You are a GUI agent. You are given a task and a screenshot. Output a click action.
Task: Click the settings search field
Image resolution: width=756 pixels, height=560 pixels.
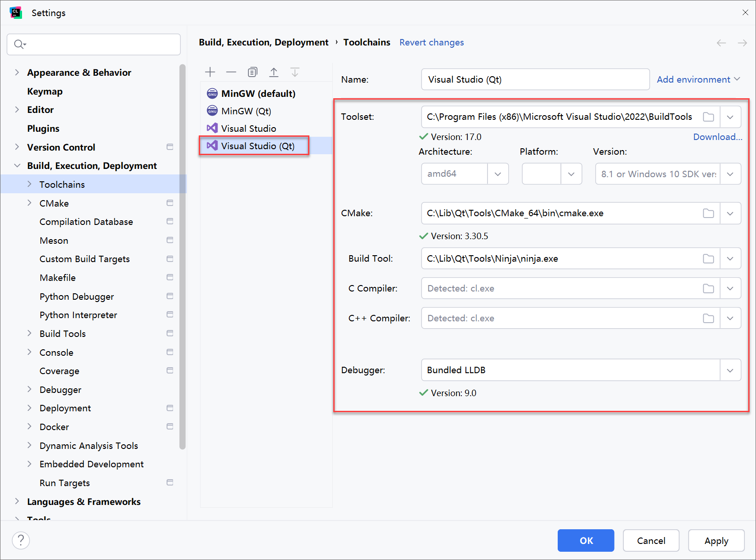pos(94,44)
